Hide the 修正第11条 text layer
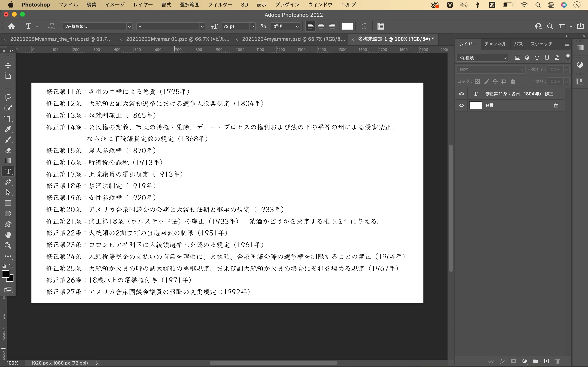Screen dimensions: 588x367 461,94
